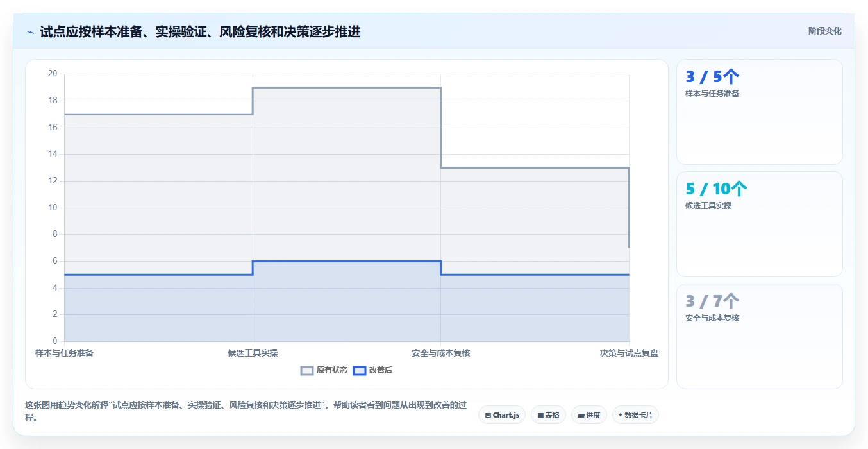
Task: Click the 3 / 5个 value text
Action: (712, 77)
